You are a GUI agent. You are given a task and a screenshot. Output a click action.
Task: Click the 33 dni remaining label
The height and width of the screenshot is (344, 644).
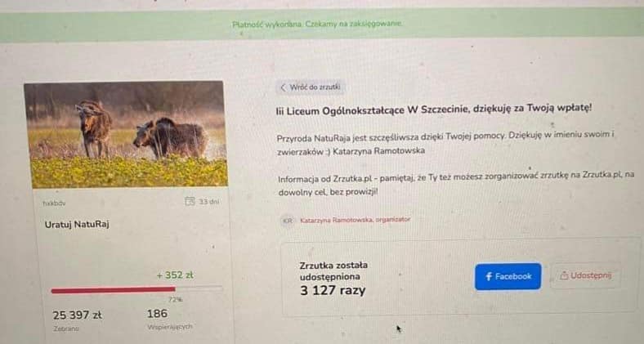tap(209, 202)
